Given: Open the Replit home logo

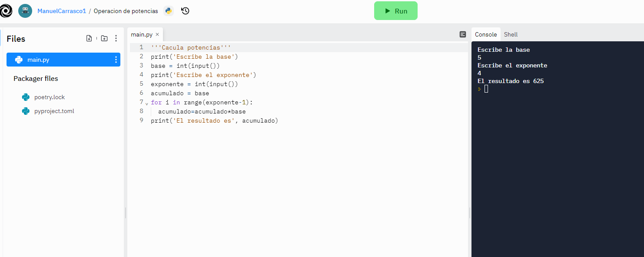Looking at the screenshot, I should 5,11.
